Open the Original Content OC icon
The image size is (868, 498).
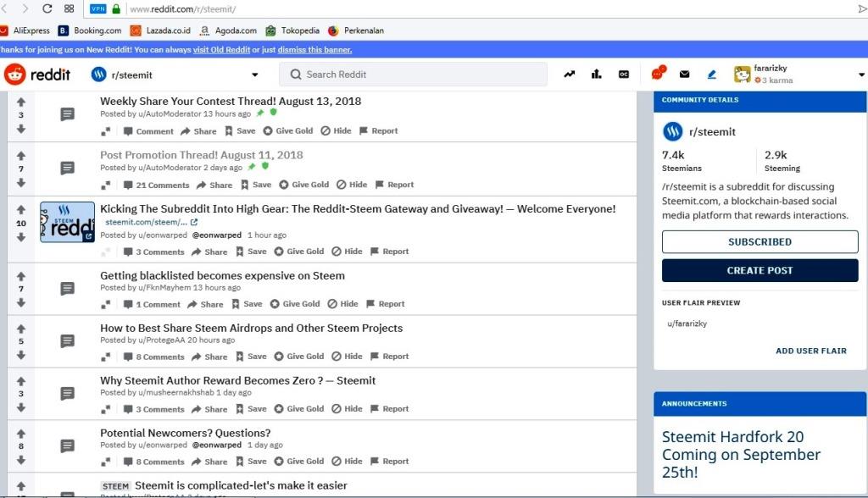[x=624, y=75]
